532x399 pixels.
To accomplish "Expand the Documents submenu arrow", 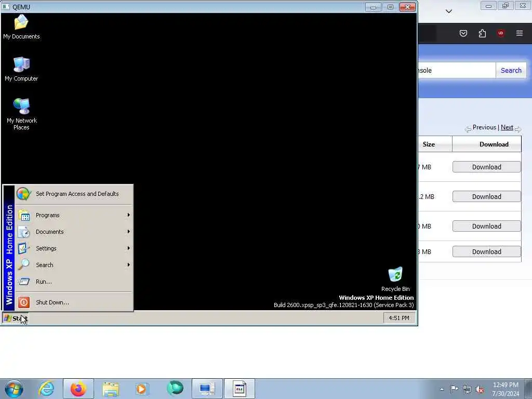I will (x=129, y=232).
